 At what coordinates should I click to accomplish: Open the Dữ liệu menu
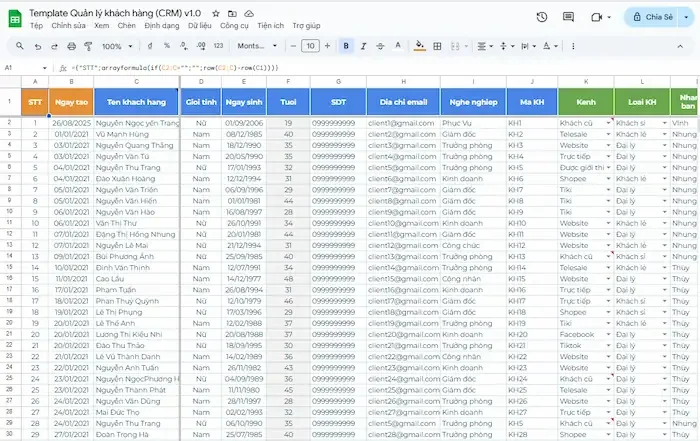[200, 25]
